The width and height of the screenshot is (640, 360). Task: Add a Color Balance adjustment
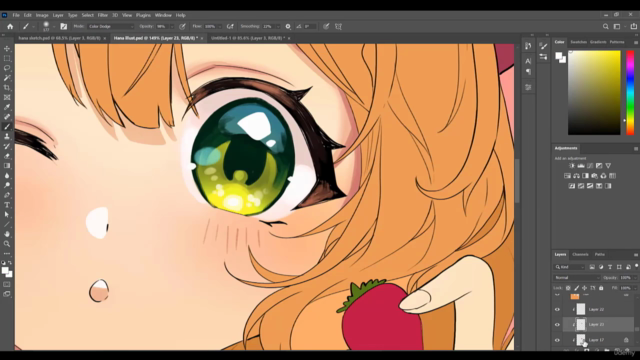[576, 176]
